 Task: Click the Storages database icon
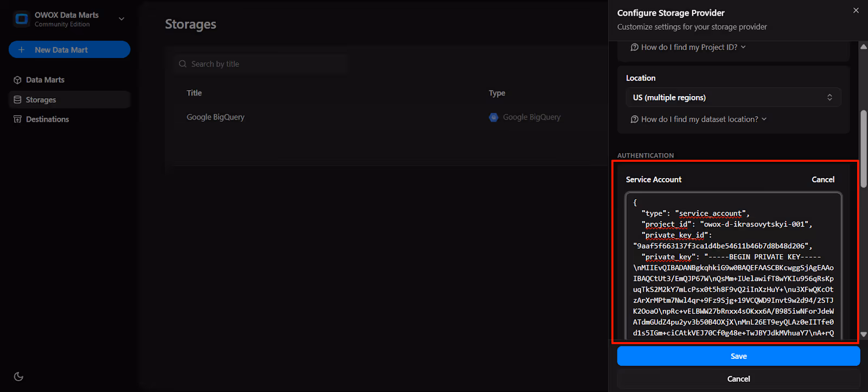(x=17, y=100)
